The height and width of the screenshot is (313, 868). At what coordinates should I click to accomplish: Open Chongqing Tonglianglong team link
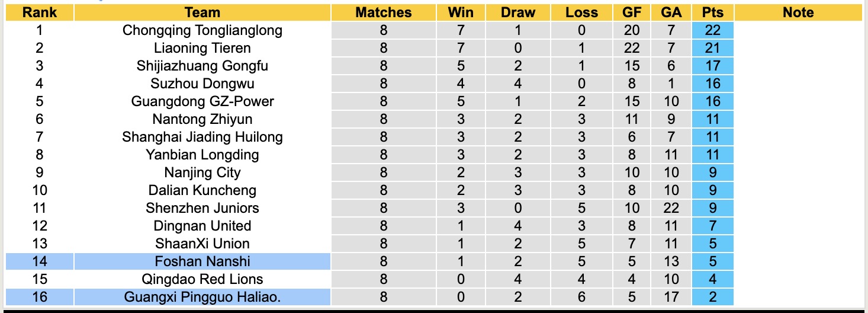202,30
